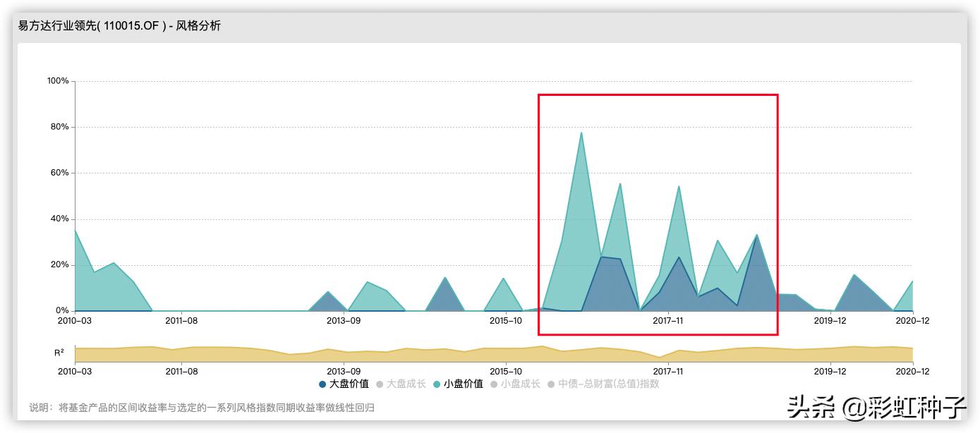This screenshot has width=980, height=433.
Task: Toggle the 小盘成长 legend series
Action: [515, 384]
